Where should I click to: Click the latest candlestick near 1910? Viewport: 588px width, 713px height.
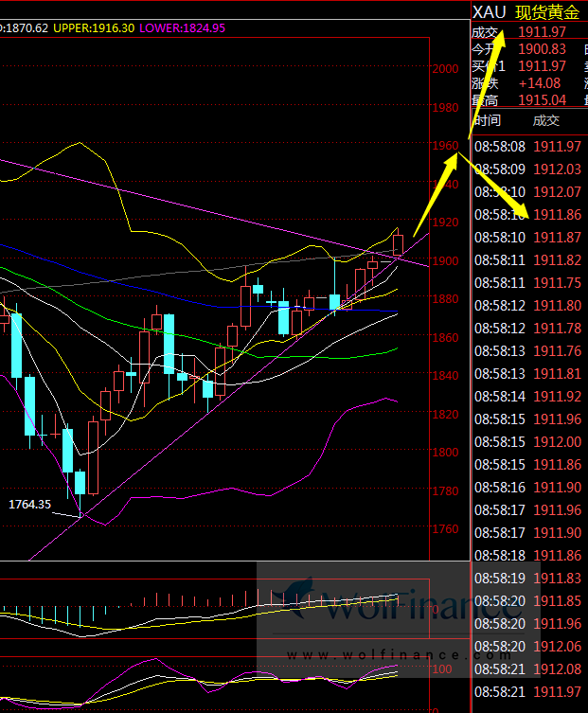(x=398, y=243)
